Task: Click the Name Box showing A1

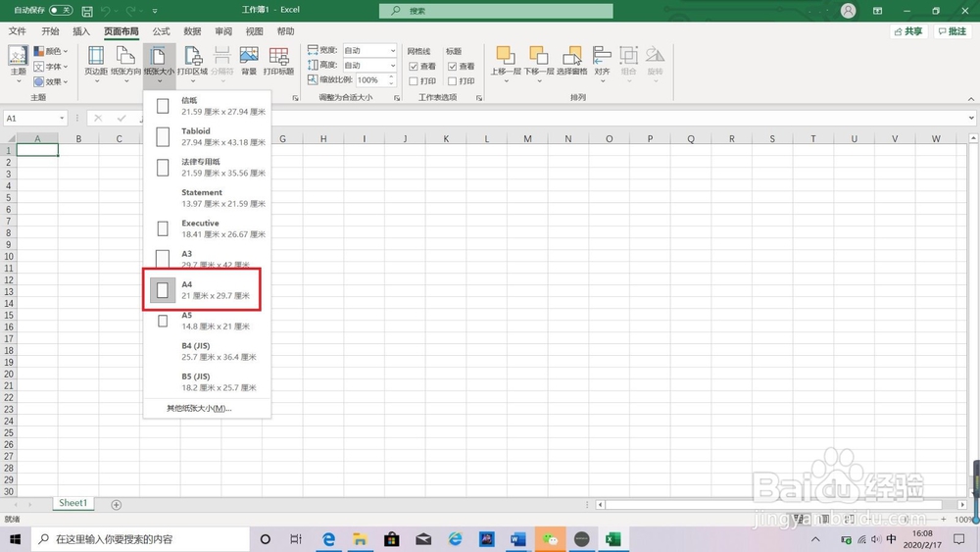Action: pos(31,119)
